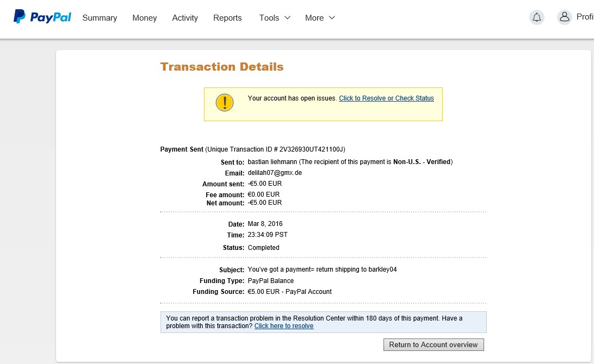Click the recipient email delilah07@gmx.de
The height and width of the screenshot is (364, 594).
tap(275, 173)
